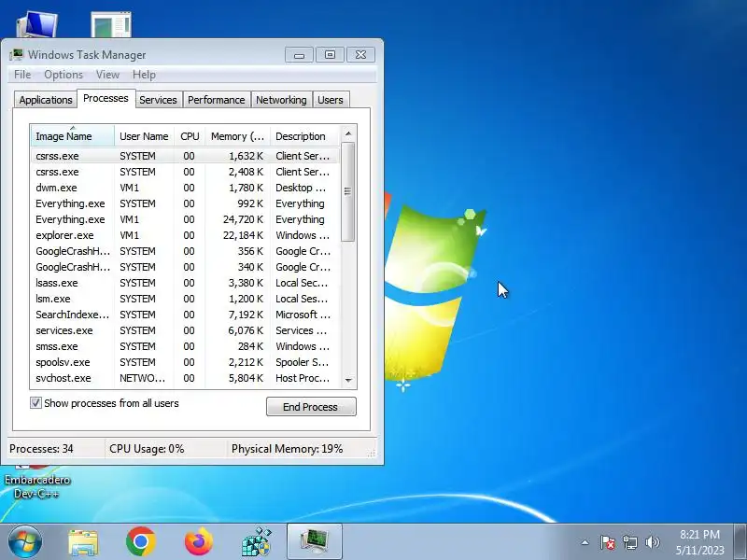Select the dwm.exe process row

185,188
